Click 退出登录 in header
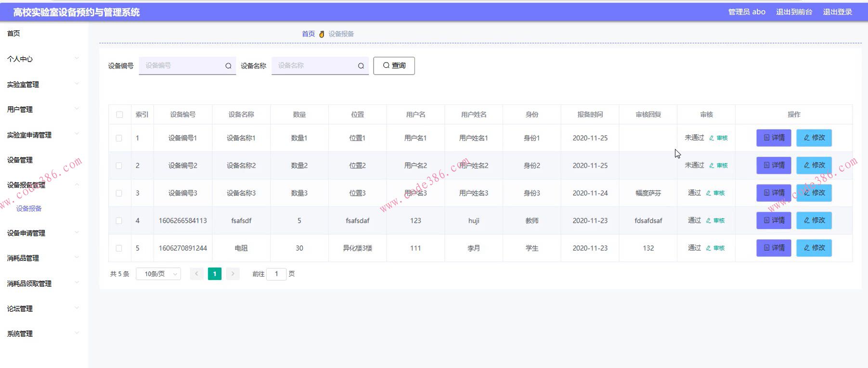Image resolution: width=868 pixels, height=368 pixels. coord(837,12)
